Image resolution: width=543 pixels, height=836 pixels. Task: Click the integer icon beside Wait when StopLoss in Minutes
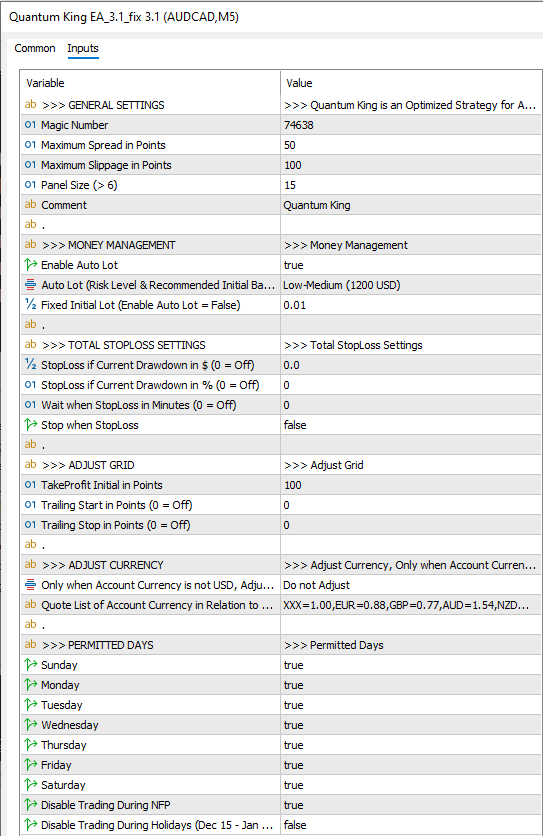coord(30,405)
